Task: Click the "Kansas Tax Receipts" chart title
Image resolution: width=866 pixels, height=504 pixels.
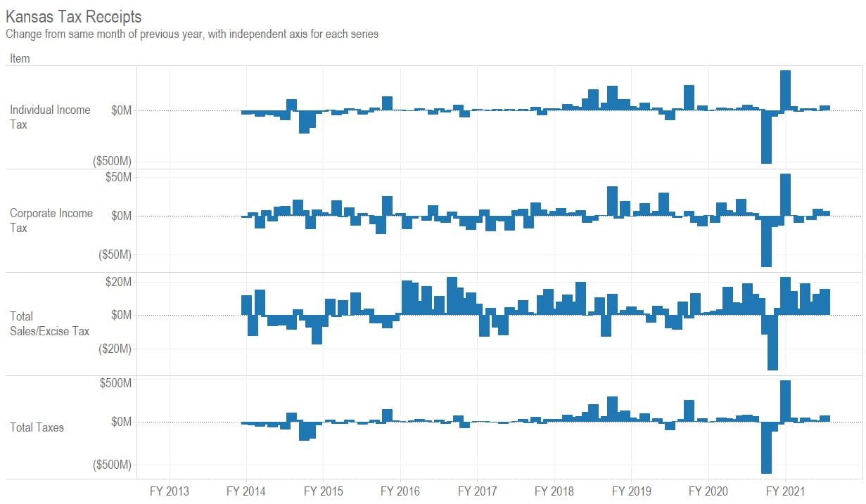Action: [74, 17]
